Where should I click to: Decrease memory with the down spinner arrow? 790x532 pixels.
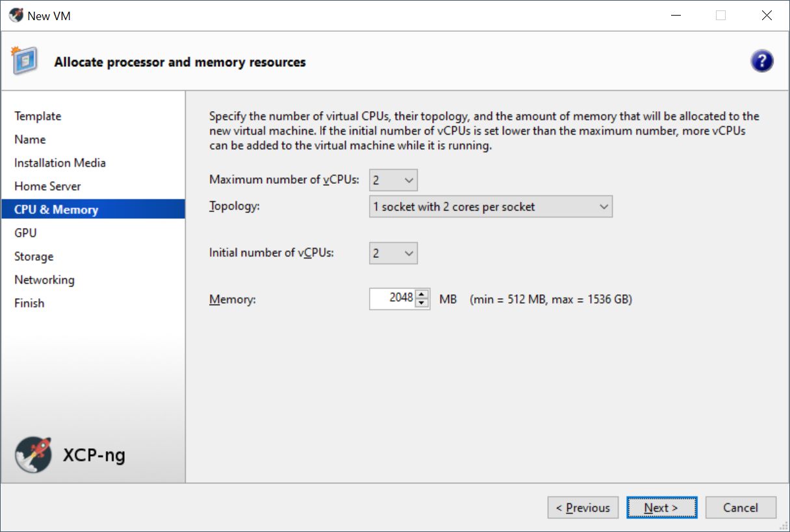pos(422,303)
